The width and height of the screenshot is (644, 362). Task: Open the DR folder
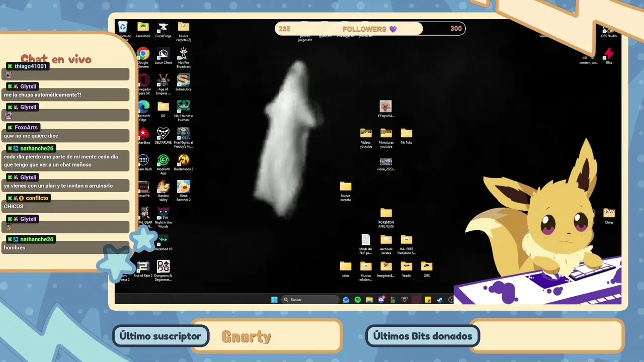163,110
